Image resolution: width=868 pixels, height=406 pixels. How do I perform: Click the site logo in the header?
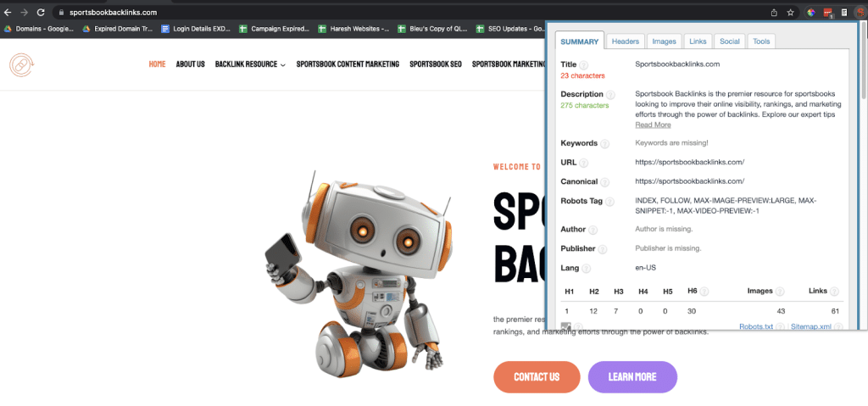coord(20,64)
